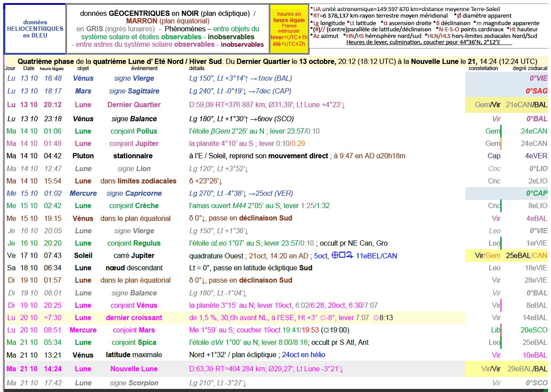Open the blue '24oct en hélio' text
The height and width of the screenshot is (392, 551).
[x=304, y=355]
